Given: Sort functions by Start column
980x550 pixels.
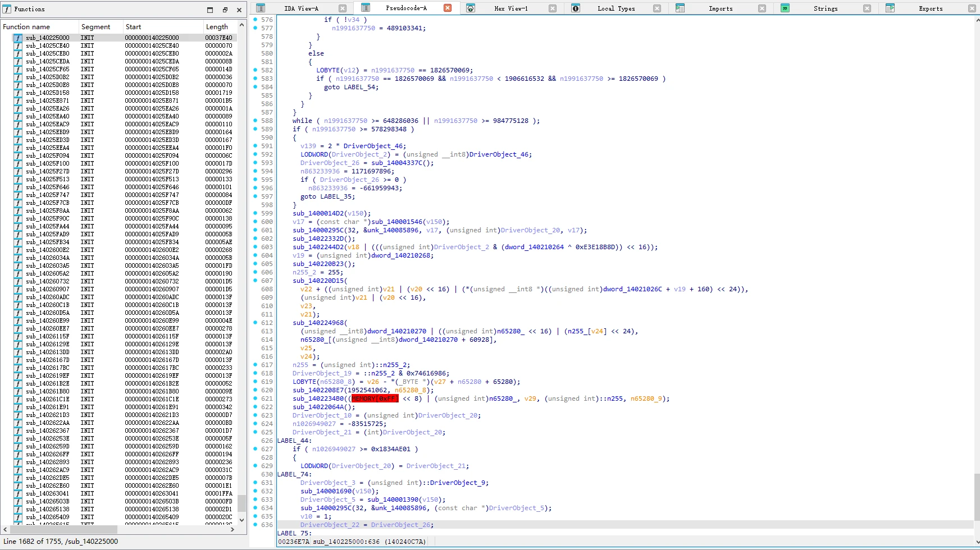Looking at the screenshot, I should tap(163, 26).
